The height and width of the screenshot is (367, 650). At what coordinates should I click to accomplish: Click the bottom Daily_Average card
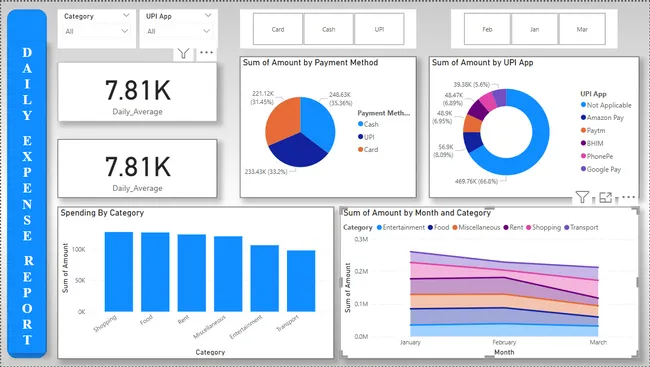tap(137, 168)
